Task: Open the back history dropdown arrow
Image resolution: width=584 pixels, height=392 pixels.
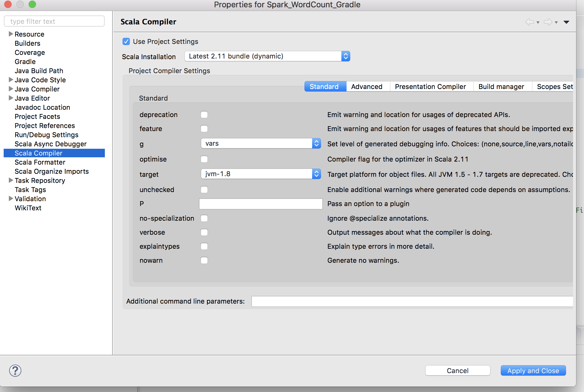Action: click(x=538, y=22)
